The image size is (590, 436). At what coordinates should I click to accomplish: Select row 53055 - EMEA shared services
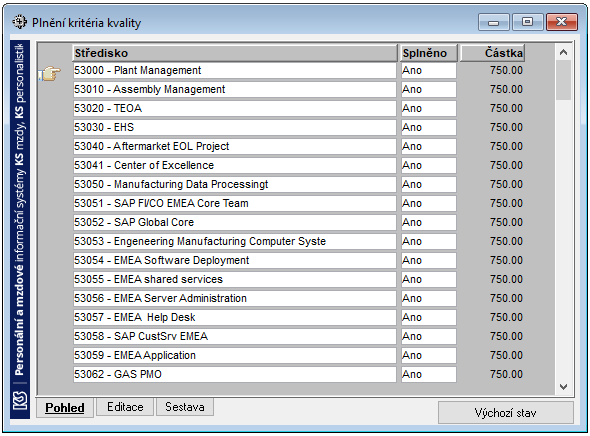(x=235, y=280)
